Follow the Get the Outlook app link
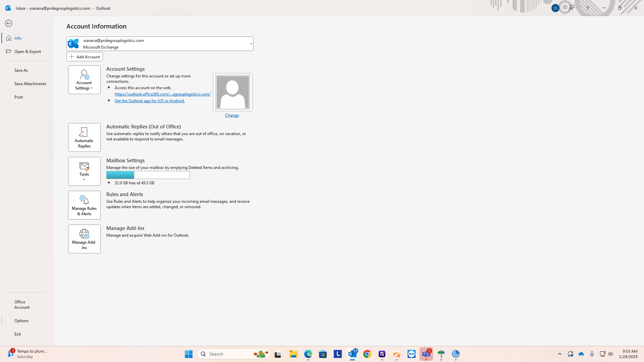This screenshot has height=362, width=644. pos(150,101)
